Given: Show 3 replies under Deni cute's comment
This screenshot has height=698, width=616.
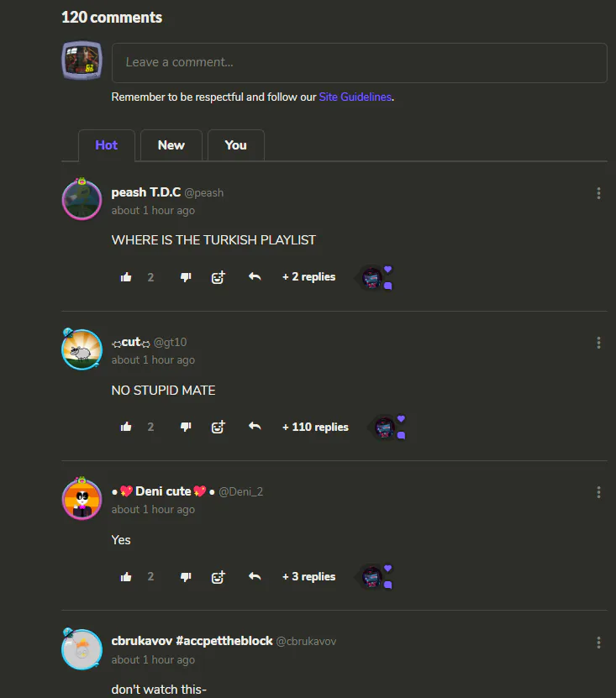Looking at the screenshot, I should point(308,576).
